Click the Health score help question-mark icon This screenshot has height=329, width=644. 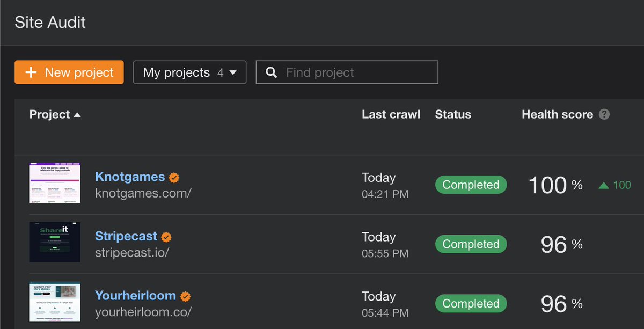point(604,114)
